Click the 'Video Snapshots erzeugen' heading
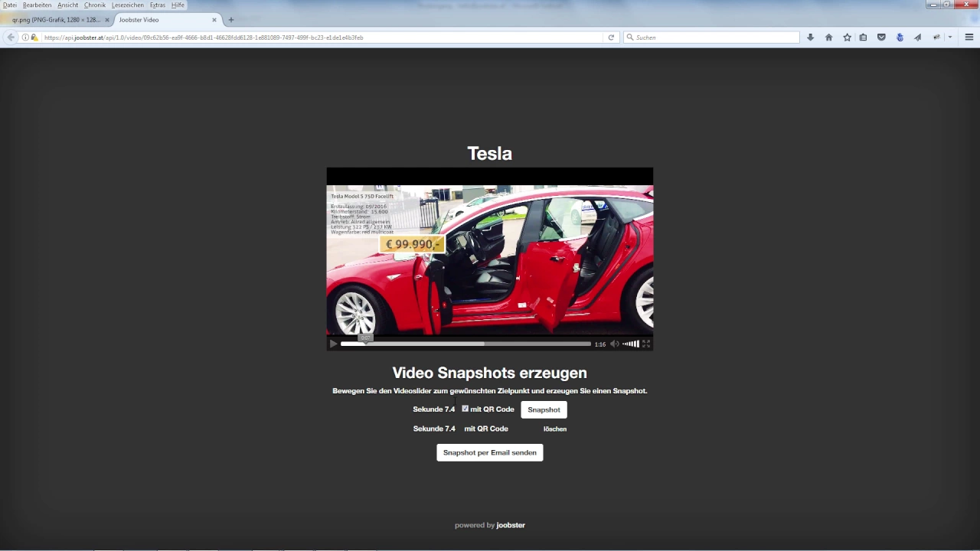The image size is (980, 551). pos(490,373)
